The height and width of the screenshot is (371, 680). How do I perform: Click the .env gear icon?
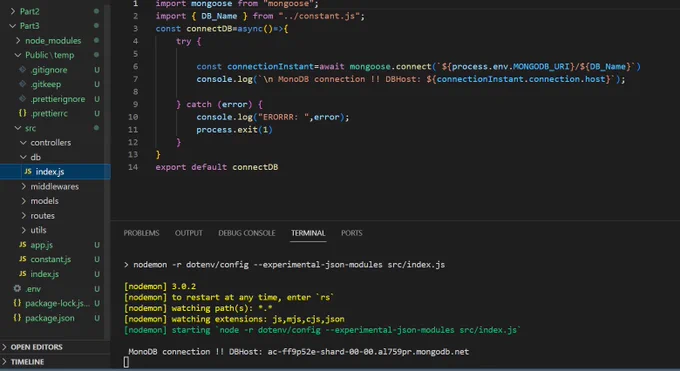[x=17, y=289]
